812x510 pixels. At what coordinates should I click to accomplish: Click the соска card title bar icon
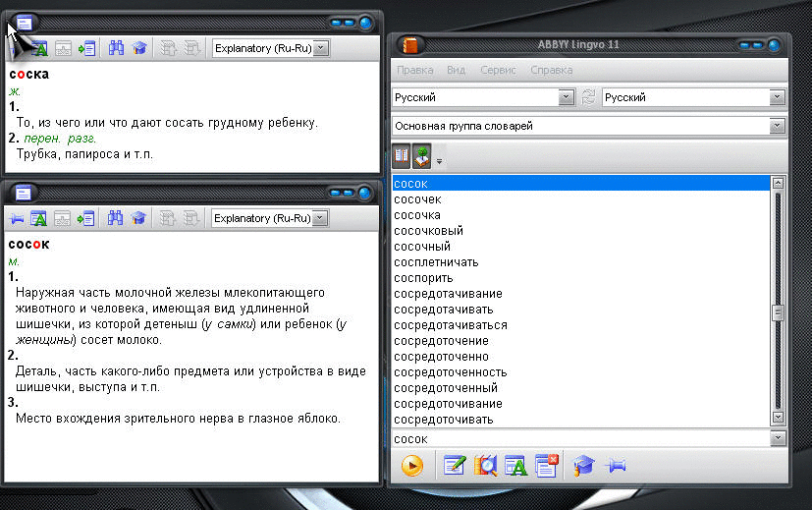tap(24, 23)
